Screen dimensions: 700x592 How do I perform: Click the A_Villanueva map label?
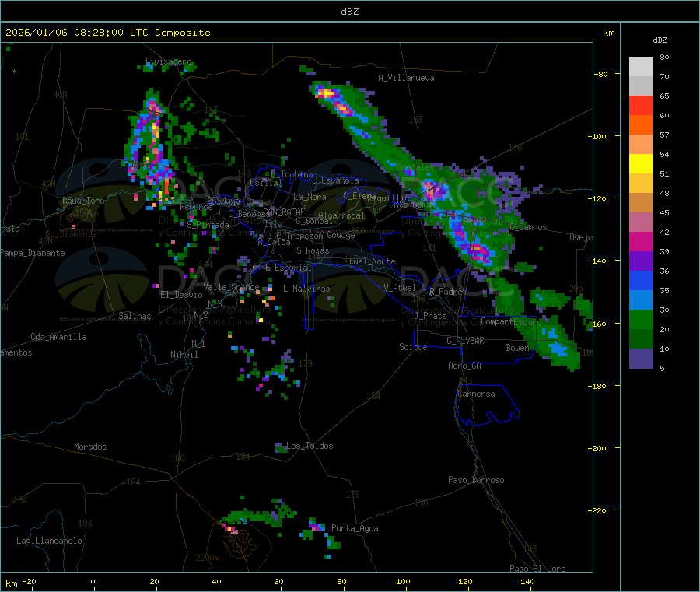[x=406, y=78]
